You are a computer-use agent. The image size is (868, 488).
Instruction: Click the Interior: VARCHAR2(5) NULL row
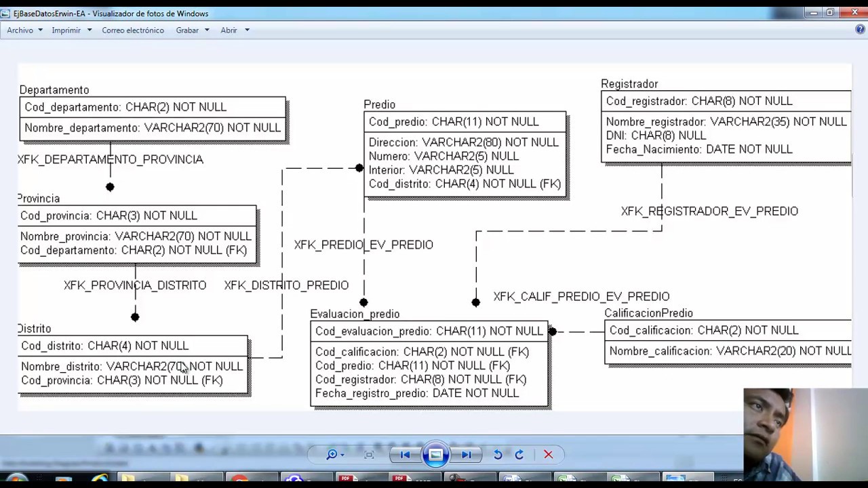pyautogui.click(x=441, y=170)
